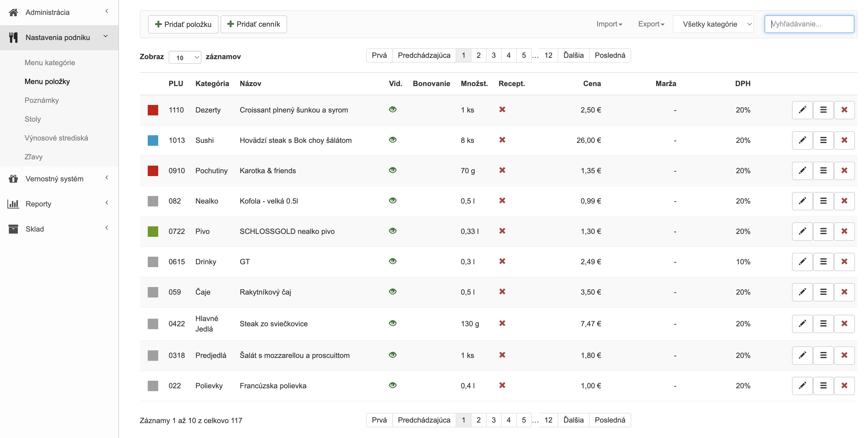Click the Sklad archive box icon
868x438 pixels.
(13, 229)
